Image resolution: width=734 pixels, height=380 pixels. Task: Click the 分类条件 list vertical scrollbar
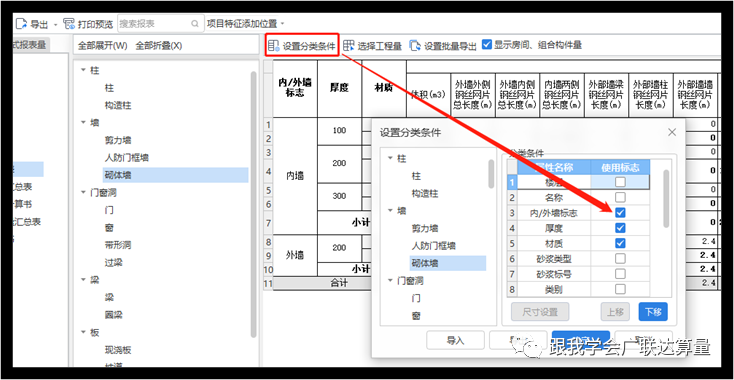666,199
